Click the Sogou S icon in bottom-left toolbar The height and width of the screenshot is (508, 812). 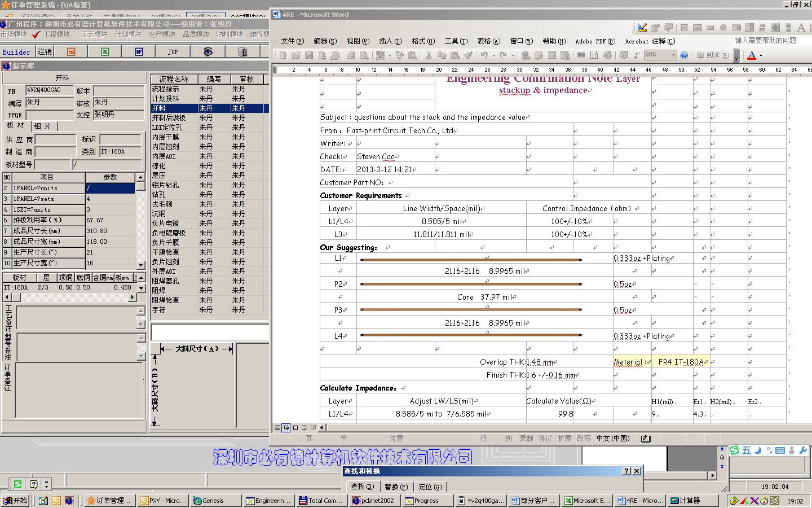pyautogui.click(x=17, y=484)
